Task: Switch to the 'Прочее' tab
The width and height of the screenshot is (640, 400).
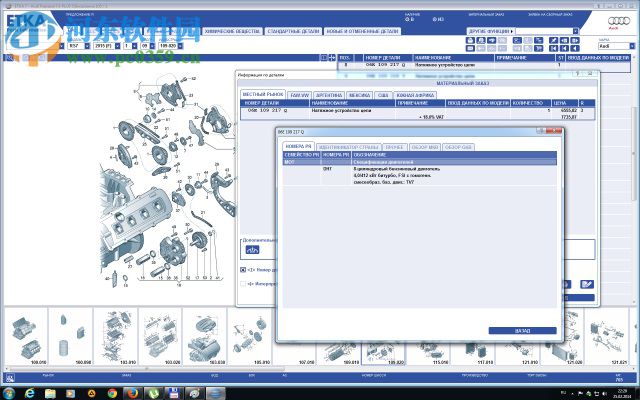Action: [395, 147]
